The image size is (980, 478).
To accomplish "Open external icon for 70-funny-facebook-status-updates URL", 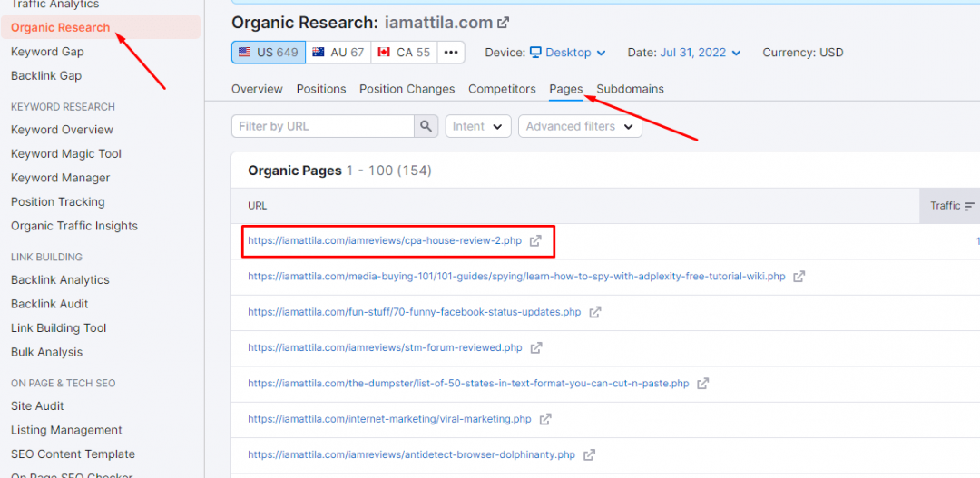I will [x=594, y=312].
